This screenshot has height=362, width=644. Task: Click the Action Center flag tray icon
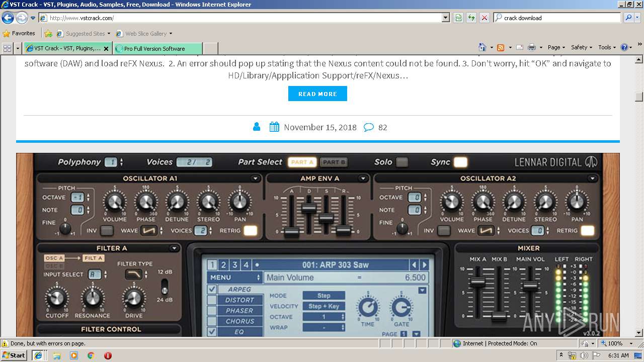(596, 355)
